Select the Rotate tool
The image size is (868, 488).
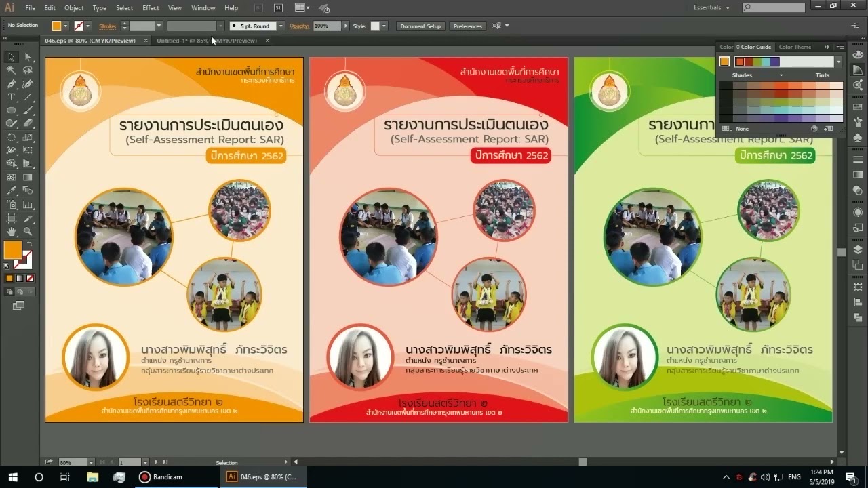[x=12, y=137]
